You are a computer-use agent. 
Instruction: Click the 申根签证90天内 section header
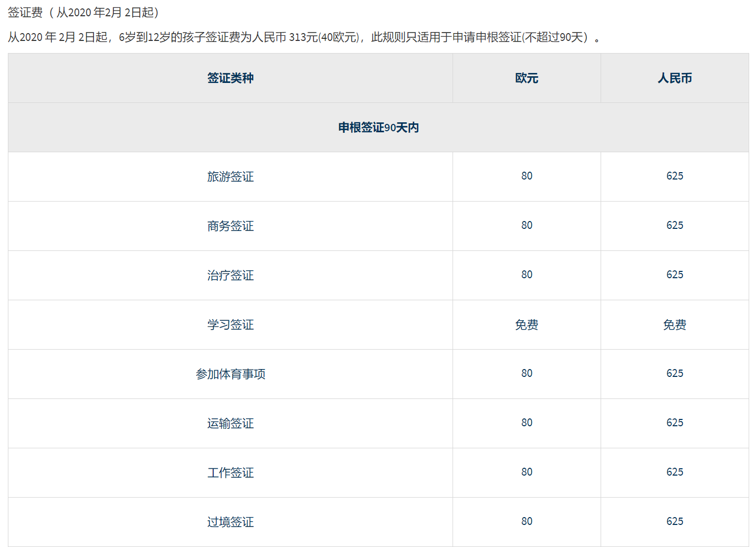click(379, 128)
